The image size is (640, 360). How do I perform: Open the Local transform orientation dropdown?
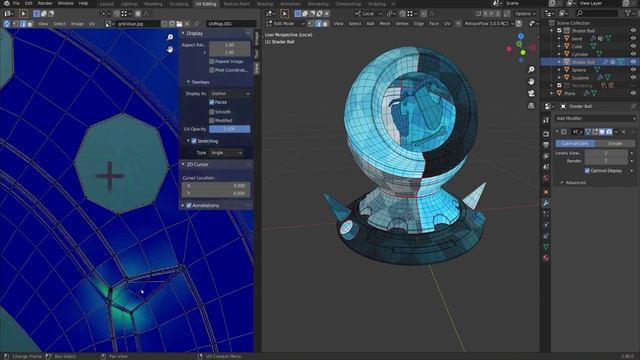tap(368, 13)
